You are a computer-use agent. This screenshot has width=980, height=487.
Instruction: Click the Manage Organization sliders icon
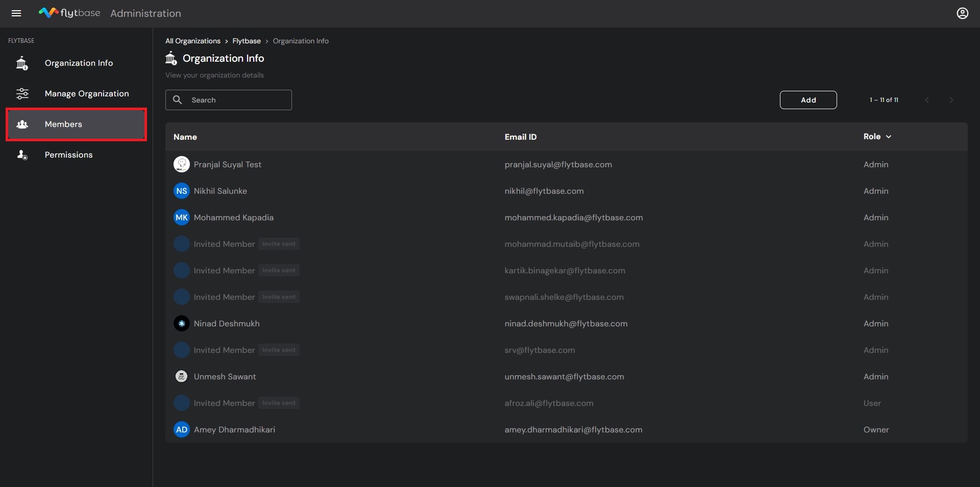pyautogui.click(x=22, y=93)
